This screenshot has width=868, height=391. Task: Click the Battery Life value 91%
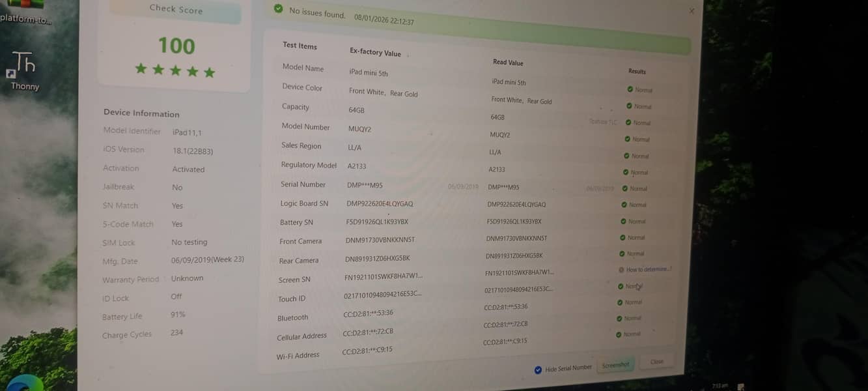(178, 314)
